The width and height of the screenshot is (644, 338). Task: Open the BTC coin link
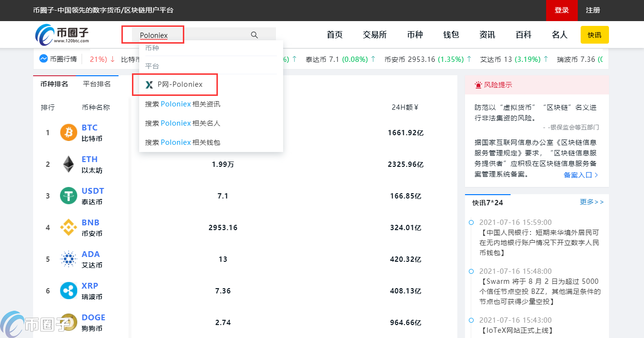(x=90, y=128)
